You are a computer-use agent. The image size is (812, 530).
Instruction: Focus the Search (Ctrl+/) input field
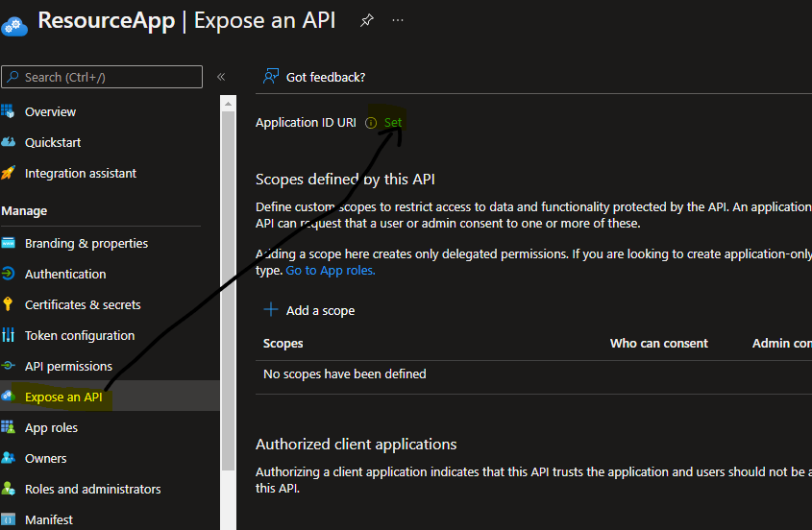102,77
